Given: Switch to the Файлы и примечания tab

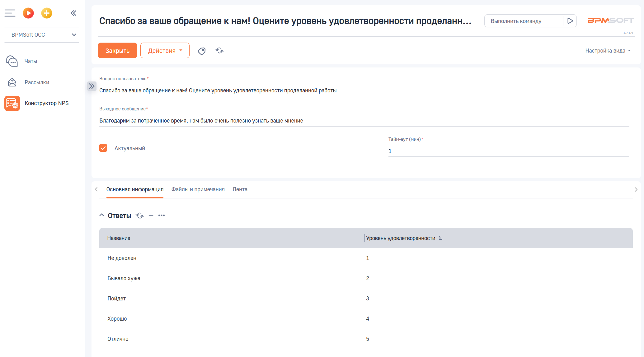Looking at the screenshot, I should [x=198, y=189].
